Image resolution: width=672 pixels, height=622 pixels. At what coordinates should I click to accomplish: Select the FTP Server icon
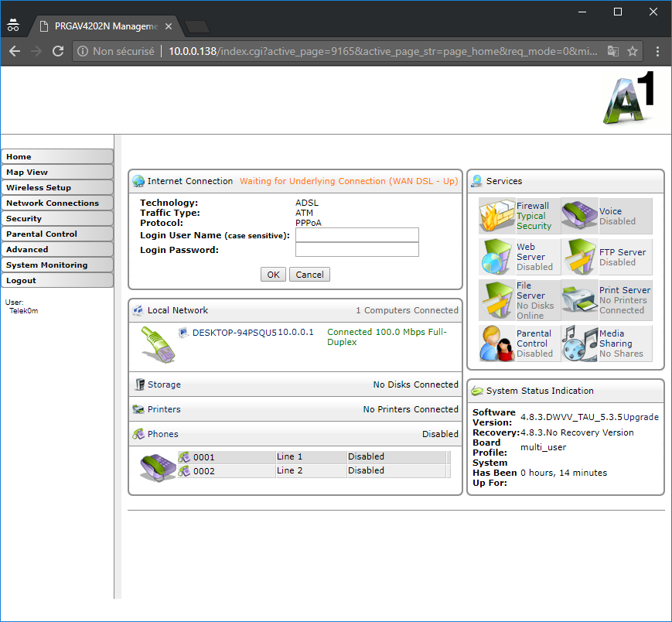click(579, 257)
